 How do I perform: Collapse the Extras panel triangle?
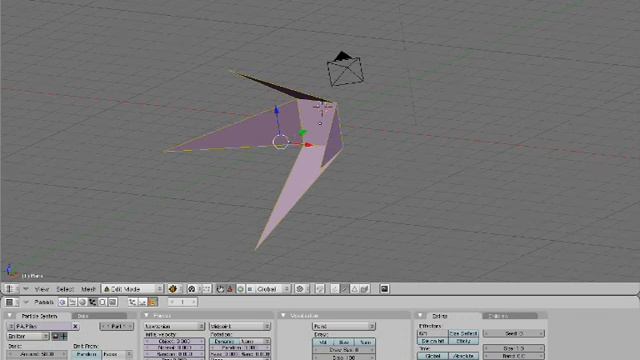420,315
